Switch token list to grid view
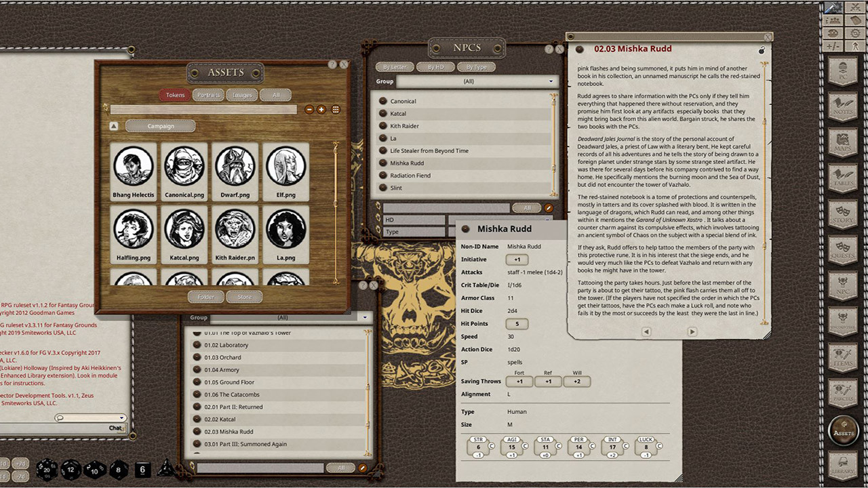Viewport: 868px width, 488px height. click(335, 109)
